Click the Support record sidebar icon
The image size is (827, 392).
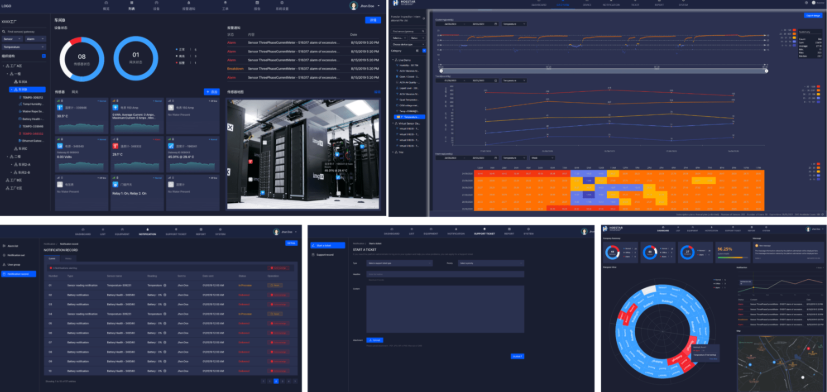pos(313,254)
